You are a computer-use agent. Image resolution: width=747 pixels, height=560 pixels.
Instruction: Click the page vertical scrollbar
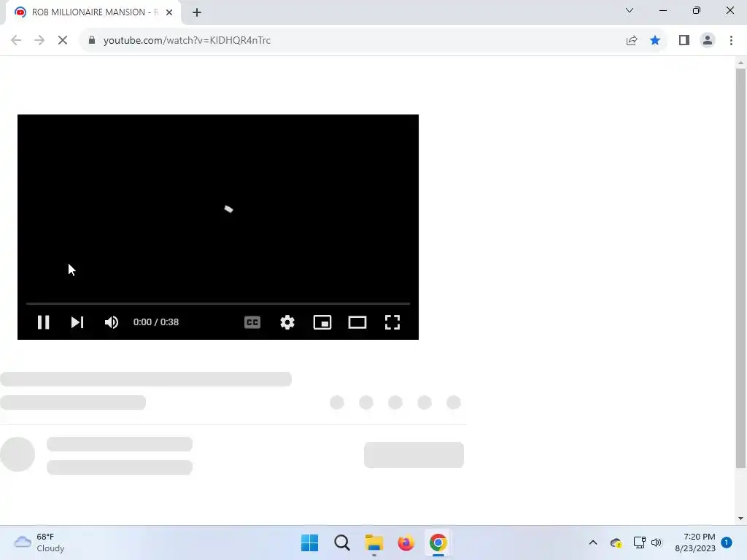click(740, 268)
